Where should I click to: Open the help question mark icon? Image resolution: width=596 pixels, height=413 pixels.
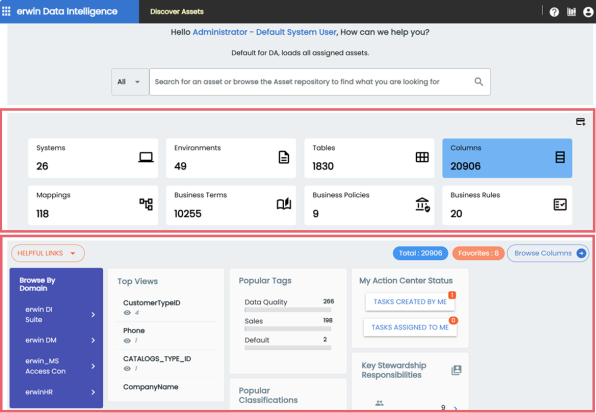[554, 12]
